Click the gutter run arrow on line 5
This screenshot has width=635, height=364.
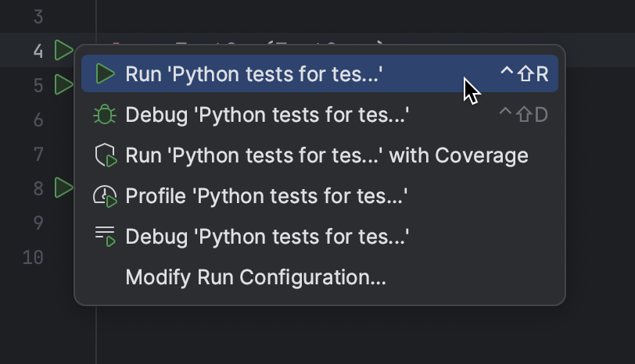(63, 84)
